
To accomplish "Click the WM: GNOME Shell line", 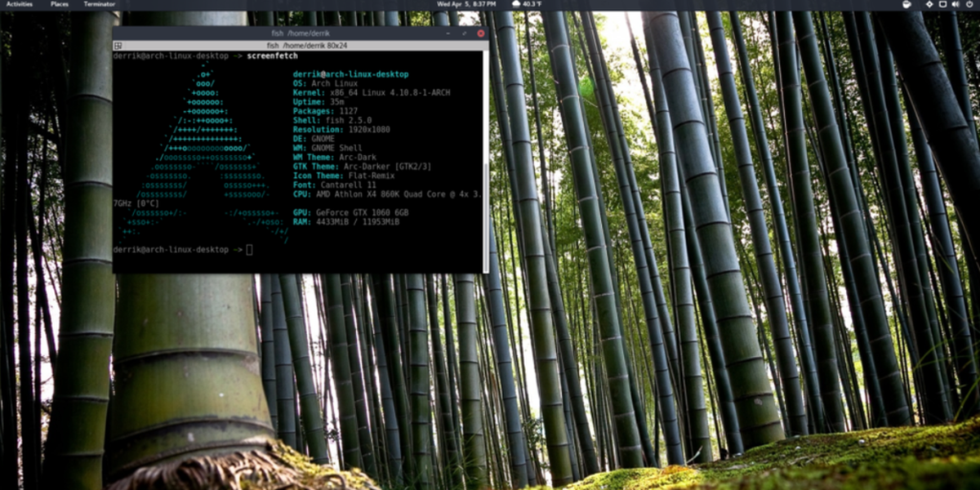I will point(326,148).
